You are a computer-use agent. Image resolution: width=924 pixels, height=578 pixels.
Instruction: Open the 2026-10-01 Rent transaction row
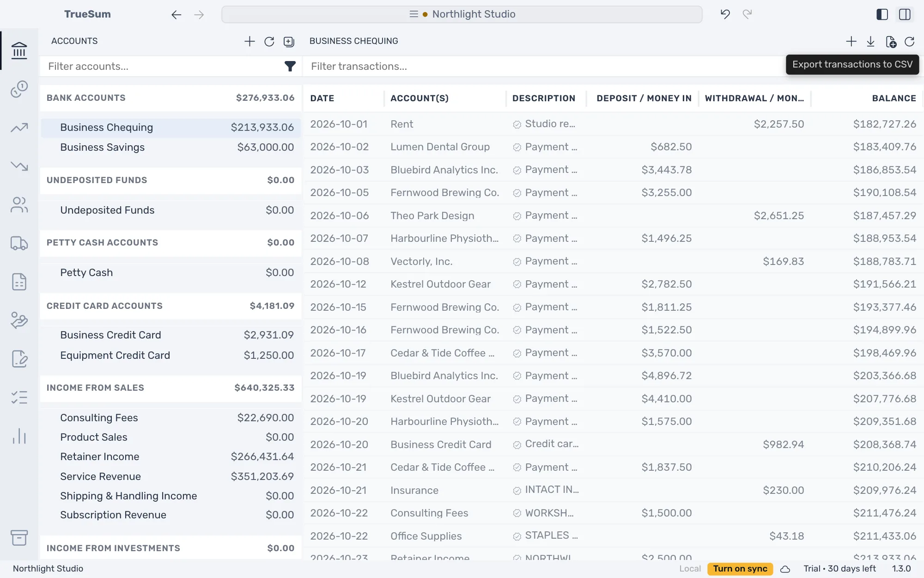tap(613, 124)
